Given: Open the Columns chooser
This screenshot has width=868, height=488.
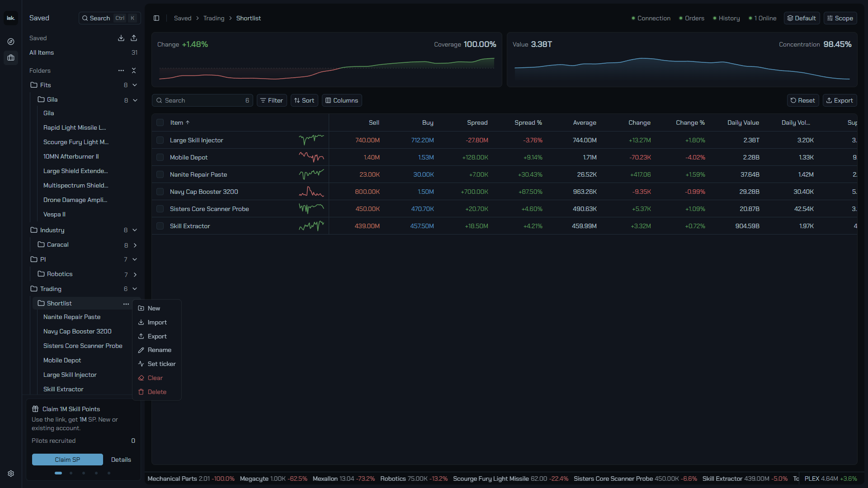Looking at the screenshot, I should coord(342,100).
